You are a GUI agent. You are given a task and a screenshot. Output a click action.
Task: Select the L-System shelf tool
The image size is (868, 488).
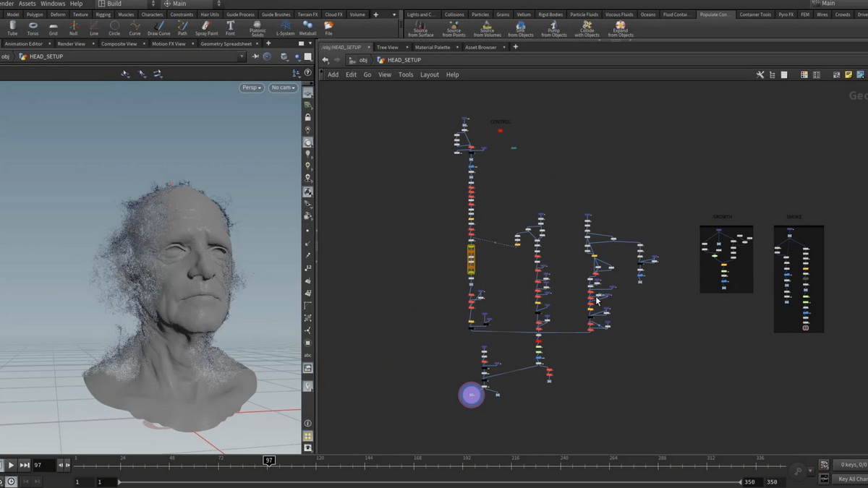click(x=286, y=28)
